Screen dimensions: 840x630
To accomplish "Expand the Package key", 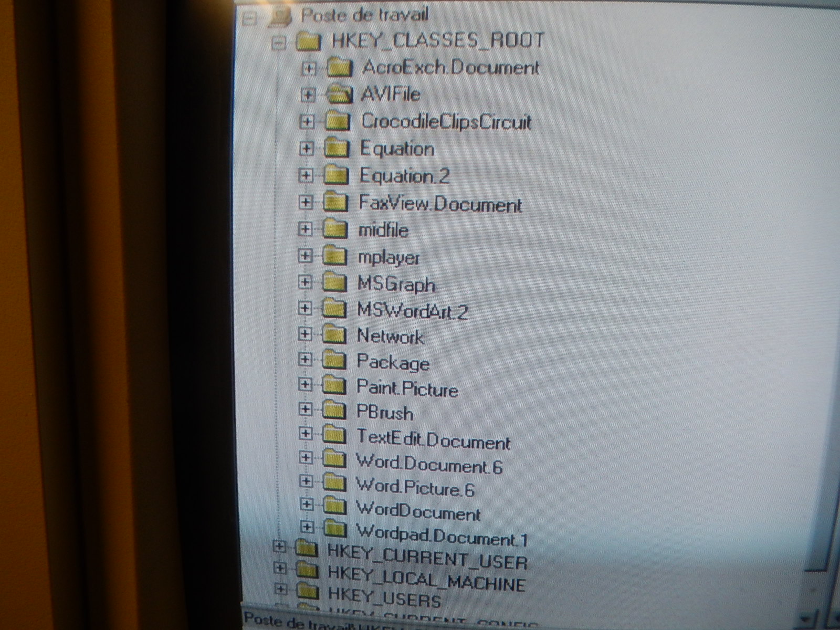I will [x=304, y=360].
